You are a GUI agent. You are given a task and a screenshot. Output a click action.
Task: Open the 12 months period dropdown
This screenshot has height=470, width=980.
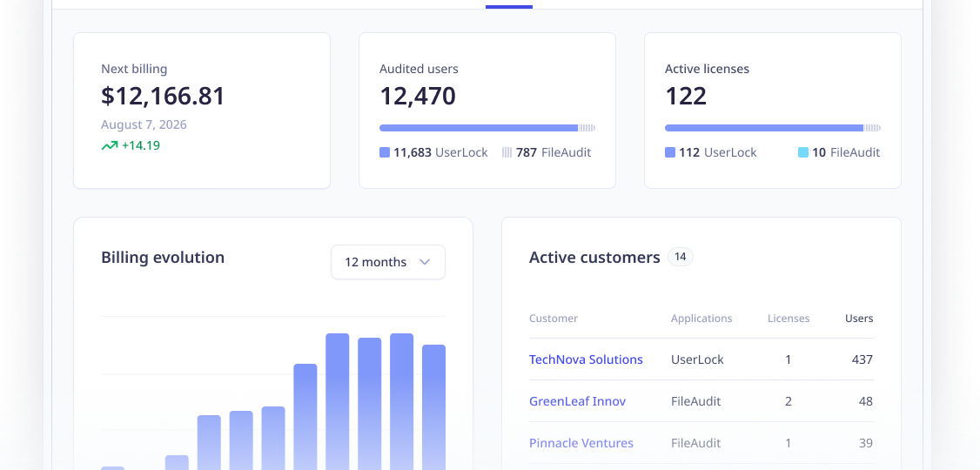tap(387, 262)
